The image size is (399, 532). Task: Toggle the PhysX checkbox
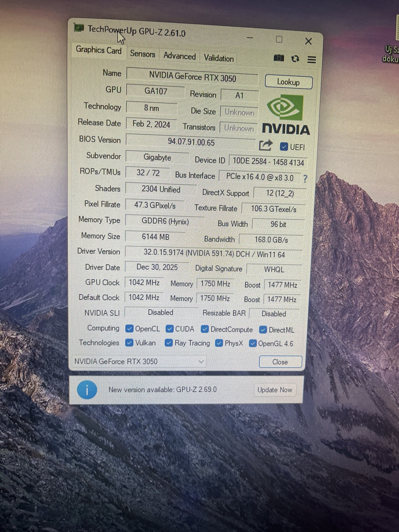219,343
